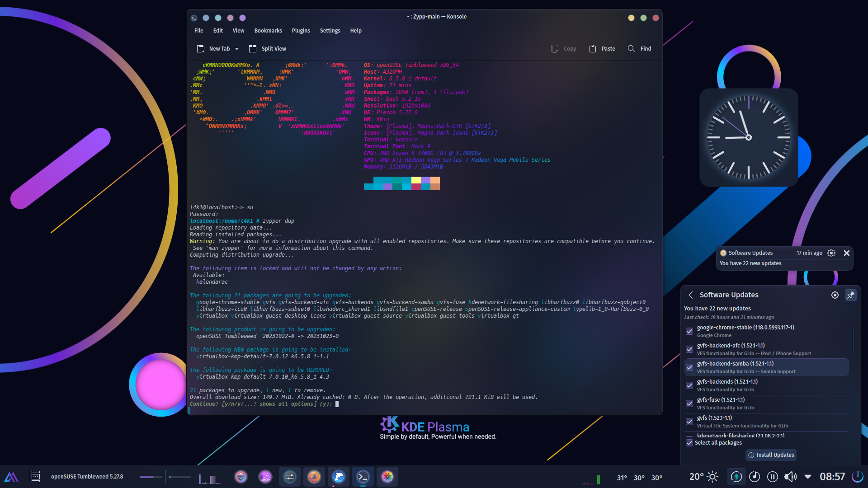Uncheck gvfs-backend-samba update checkbox

pyautogui.click(x=689, y=367)
